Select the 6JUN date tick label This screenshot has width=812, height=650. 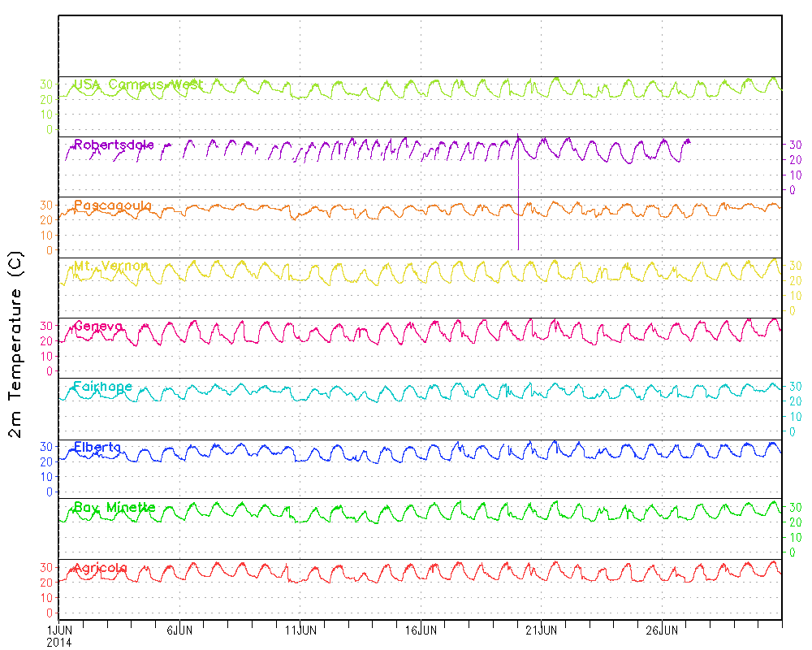pos(179,630)
